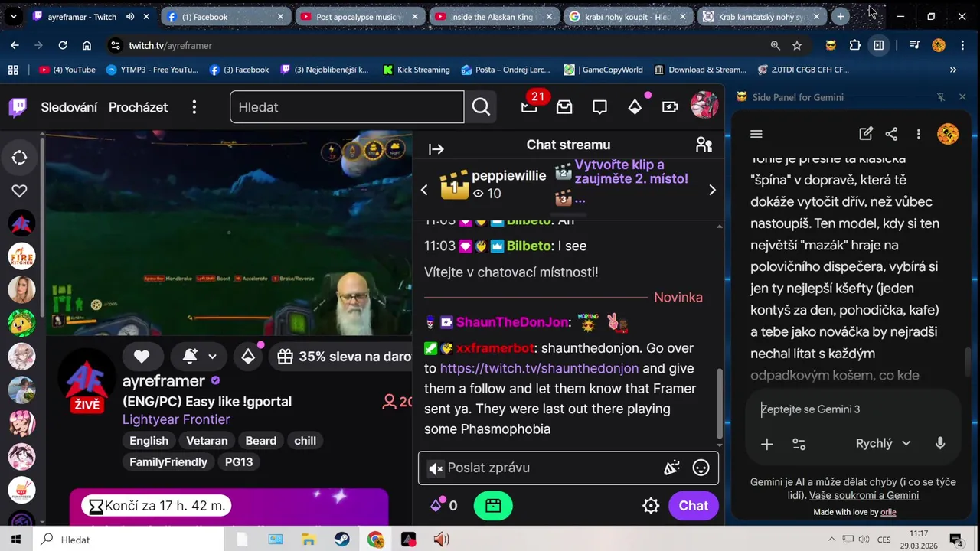Mute the ayreframer Twitch tab audio icon
980x551 pixels.
130,16
